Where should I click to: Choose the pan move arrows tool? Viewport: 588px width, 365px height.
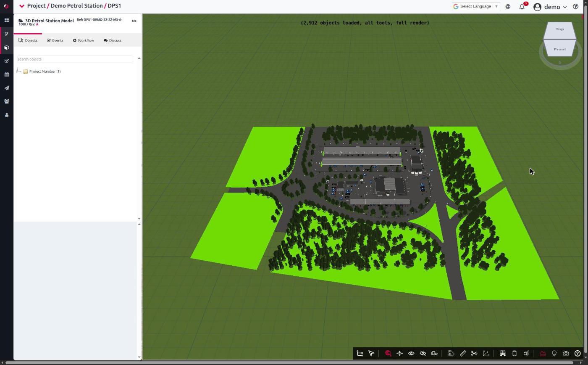pyautogui.click(x=400, y=354)
